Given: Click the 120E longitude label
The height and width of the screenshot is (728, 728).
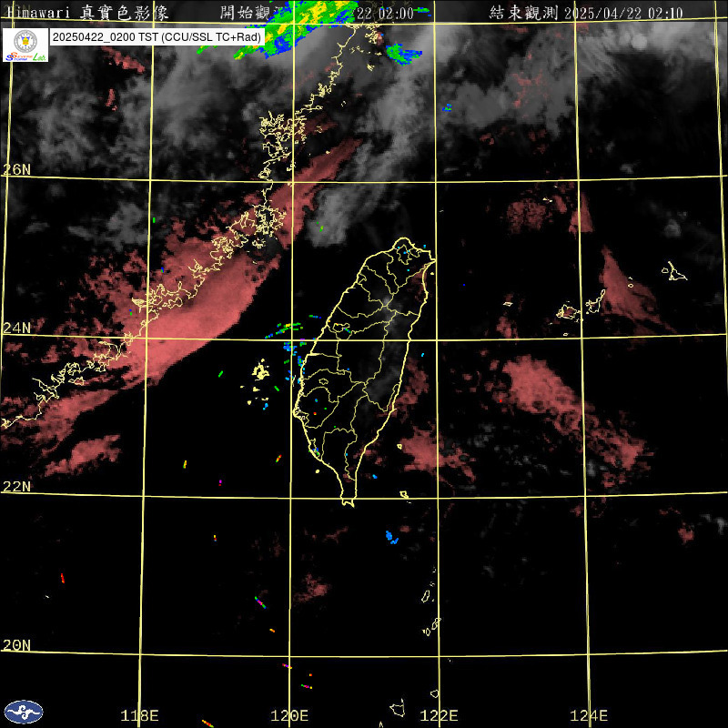Looking at the screenshot, I should 289,715.
